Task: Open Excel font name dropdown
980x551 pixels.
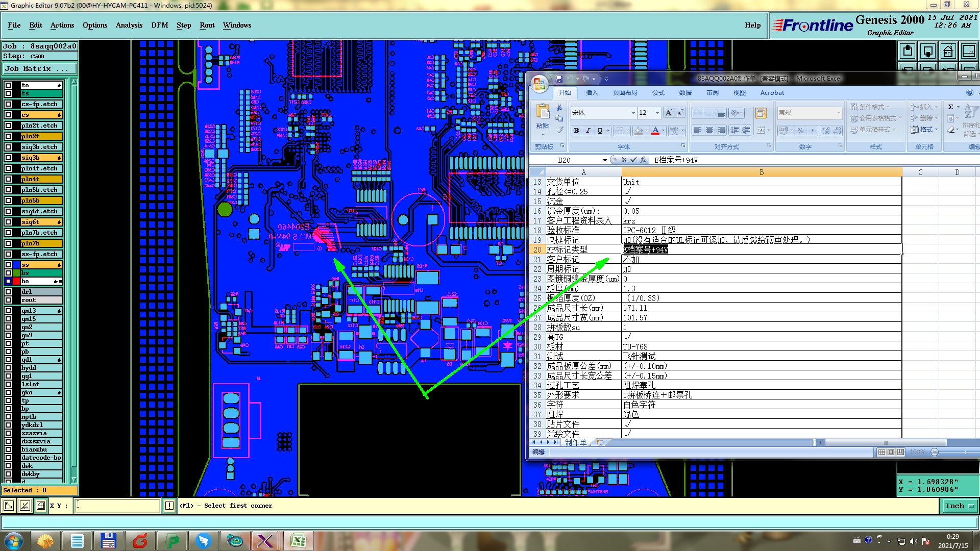Action: [633, 113]
